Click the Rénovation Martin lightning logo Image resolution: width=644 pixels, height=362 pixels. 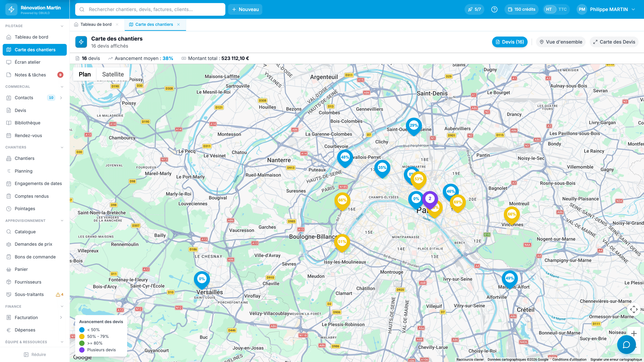point(11,9)
